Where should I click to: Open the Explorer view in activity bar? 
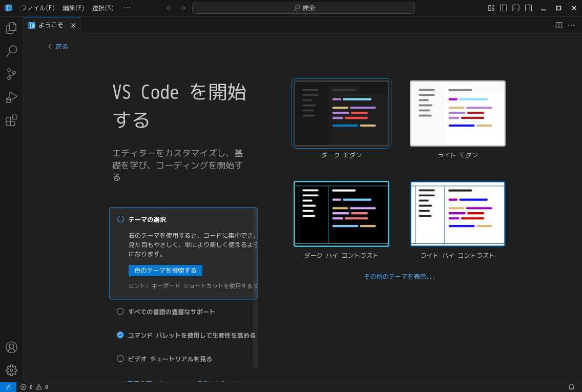11,28
